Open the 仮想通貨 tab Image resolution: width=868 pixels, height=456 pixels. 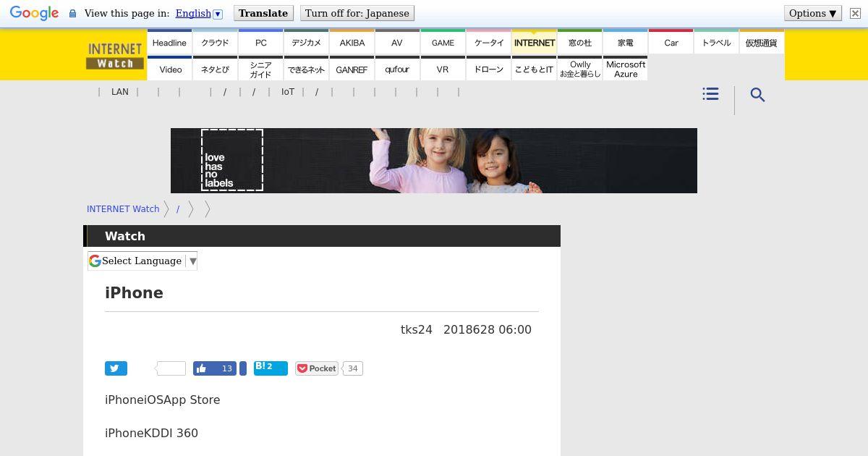762,42
